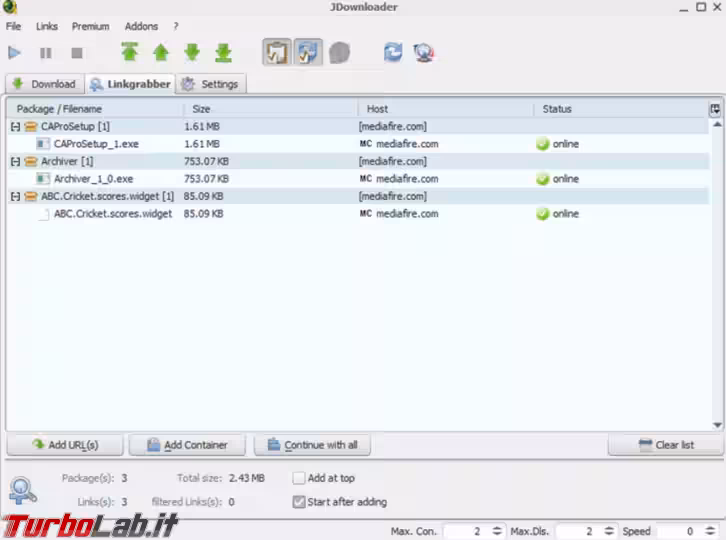Collapse the Archiver package
This screenshot has height=540, width=726.
click(15, 162)
